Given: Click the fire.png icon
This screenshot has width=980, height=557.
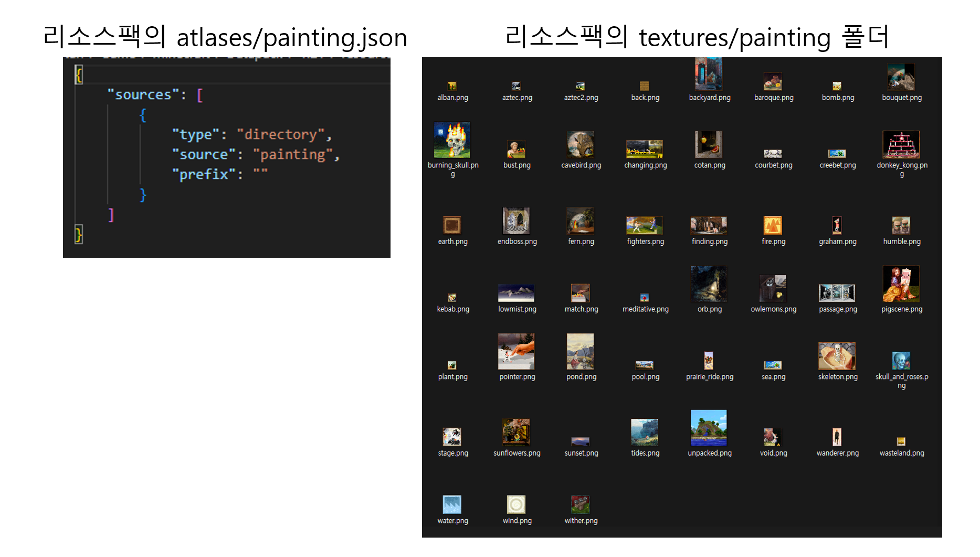Looking at the screenshot, I should click(x=773, y=225).
